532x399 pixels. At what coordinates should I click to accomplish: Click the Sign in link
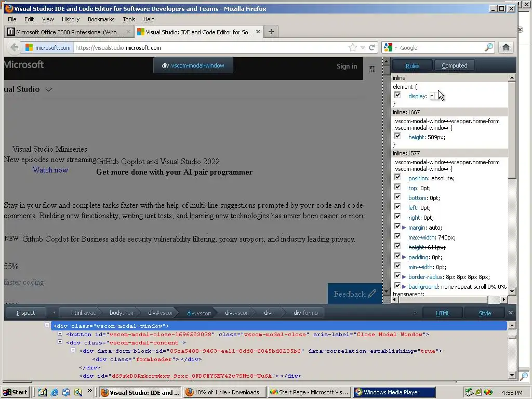pyautogui.click(x=347, y=66)
